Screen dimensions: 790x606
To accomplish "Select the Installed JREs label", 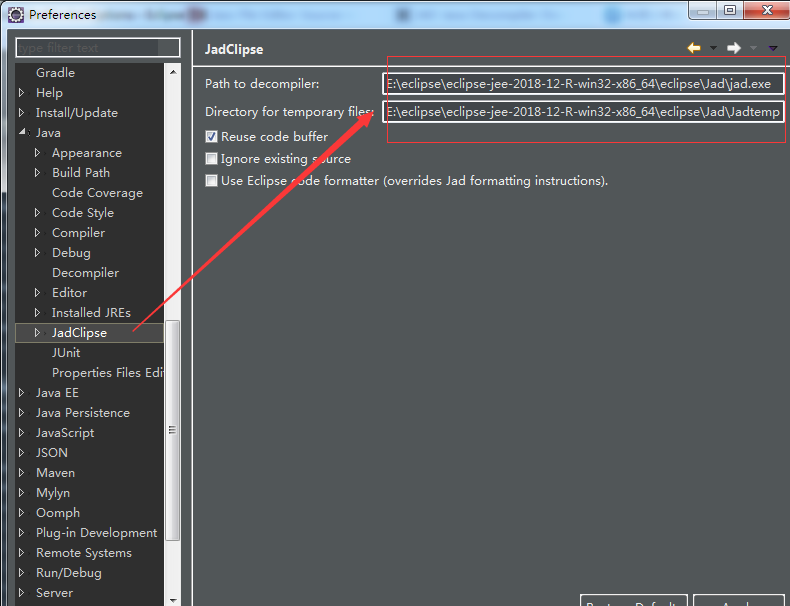I will [x=91, y=312].
